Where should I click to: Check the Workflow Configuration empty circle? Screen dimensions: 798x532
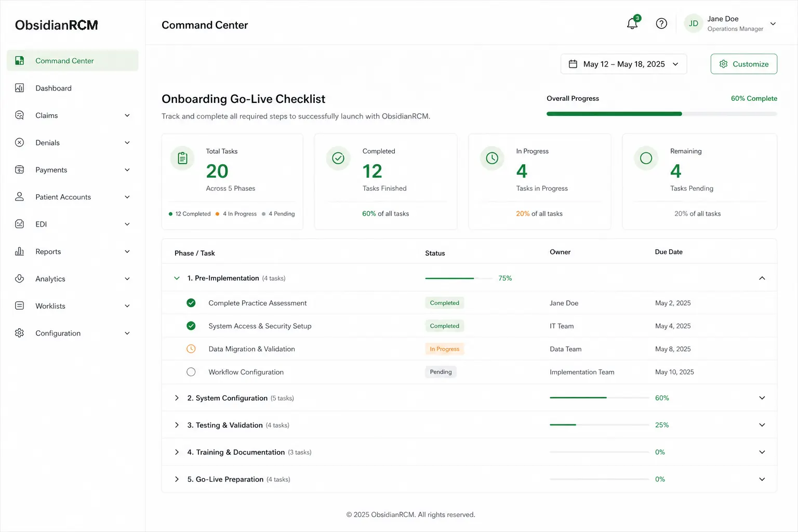pyautogui.click(x=191, y=372)
